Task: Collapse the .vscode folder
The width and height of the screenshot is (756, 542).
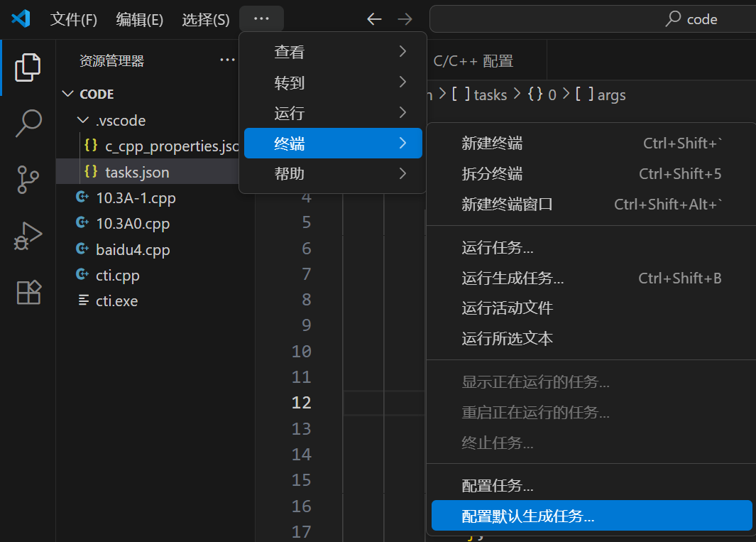Action: 84,121
